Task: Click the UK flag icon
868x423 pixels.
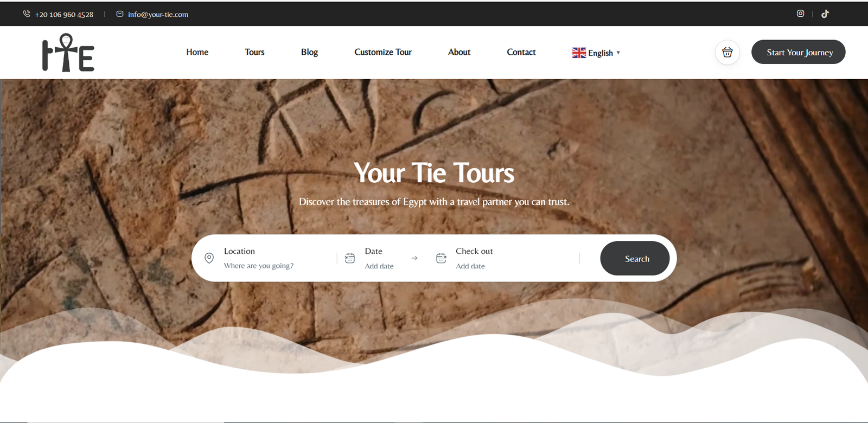Action: tap(579, 53)
